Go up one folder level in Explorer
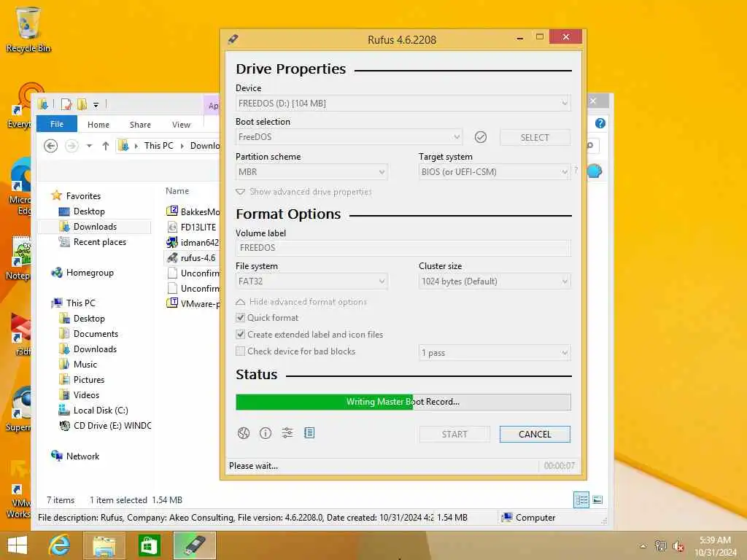This screenshot has height=560, width=747. click(106, 146)
